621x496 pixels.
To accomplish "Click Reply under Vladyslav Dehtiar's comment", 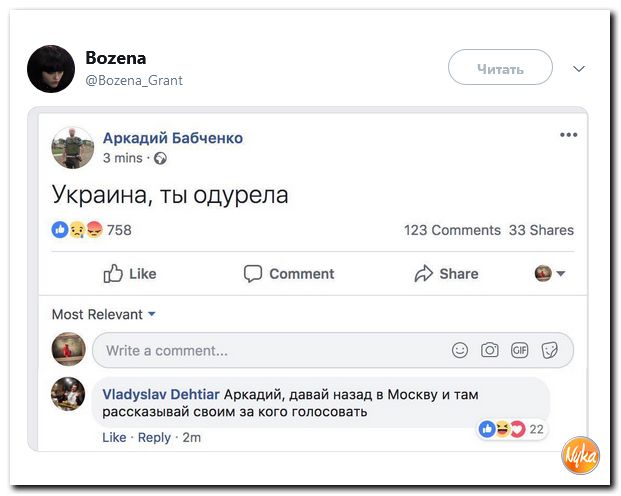I will pos(154,437).
